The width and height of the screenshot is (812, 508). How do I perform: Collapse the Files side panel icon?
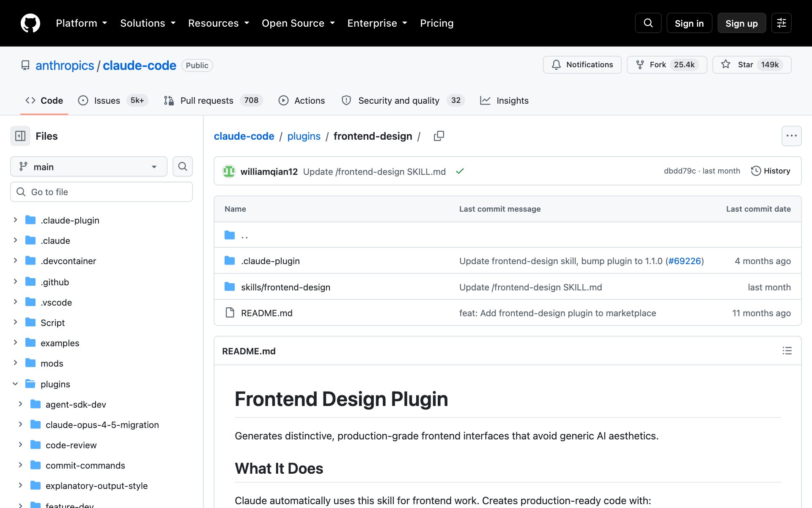tap(20, 136)
